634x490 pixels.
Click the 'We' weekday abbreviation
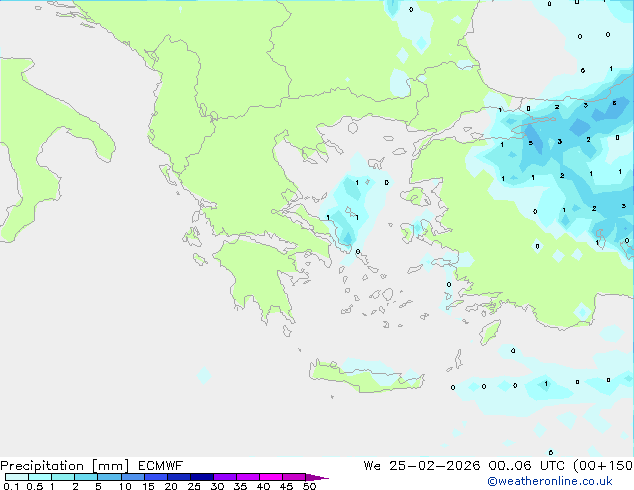pos(372,466)
